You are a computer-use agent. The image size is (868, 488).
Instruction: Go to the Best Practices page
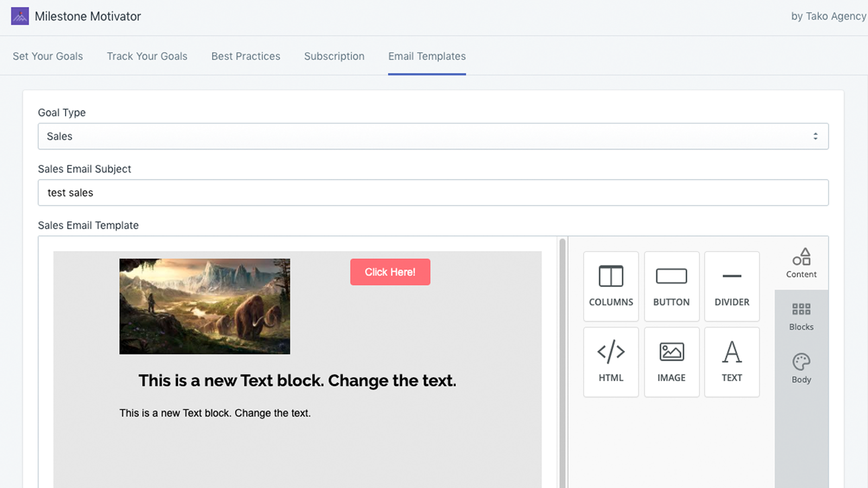pos(246,56)
